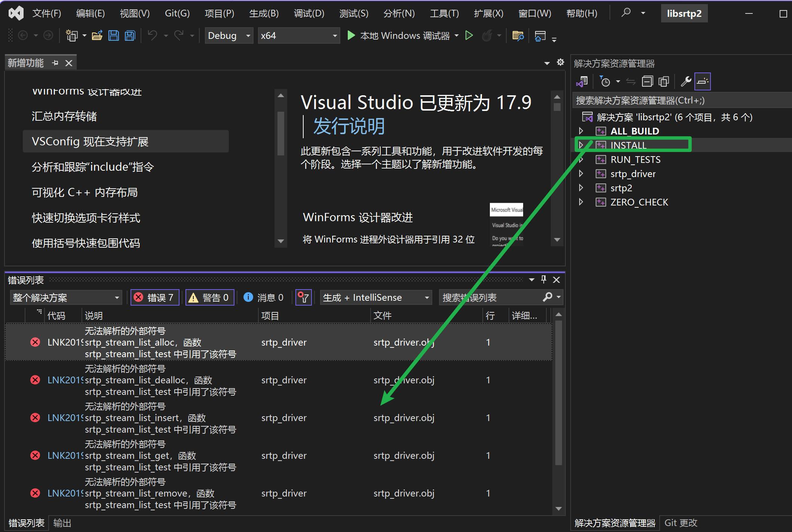
Task: Click the pending changes filter clock icon
Action: (x=605, y=81)
